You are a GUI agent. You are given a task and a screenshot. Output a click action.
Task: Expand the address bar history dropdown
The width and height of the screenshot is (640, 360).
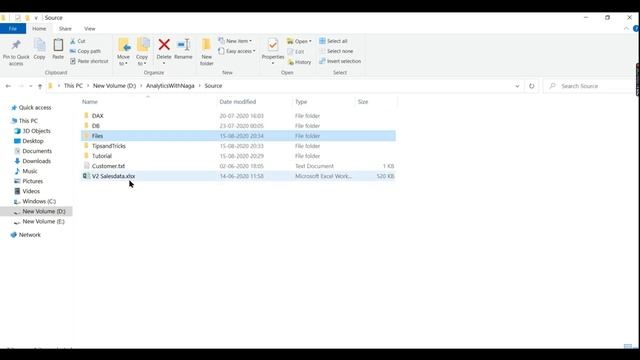pos(517,86)
